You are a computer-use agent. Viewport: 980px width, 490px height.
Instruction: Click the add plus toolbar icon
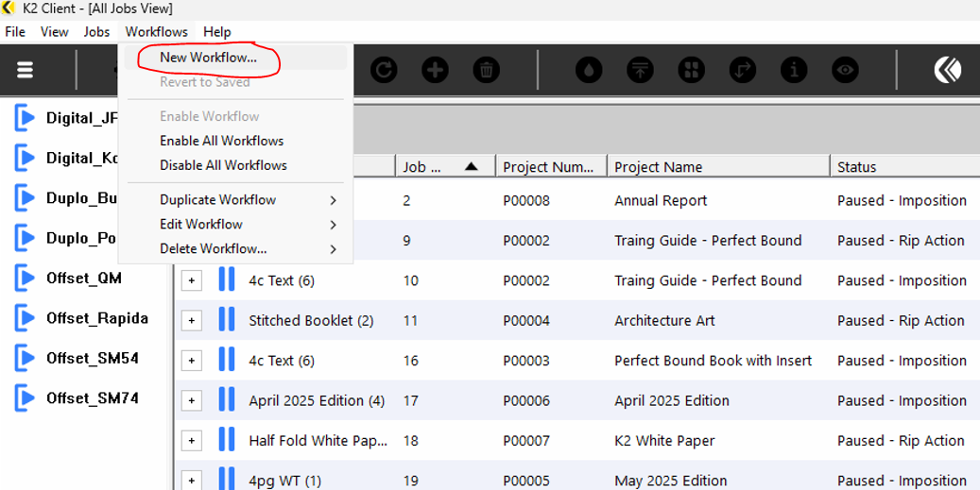pyautogui.click(x=435, y=70)
